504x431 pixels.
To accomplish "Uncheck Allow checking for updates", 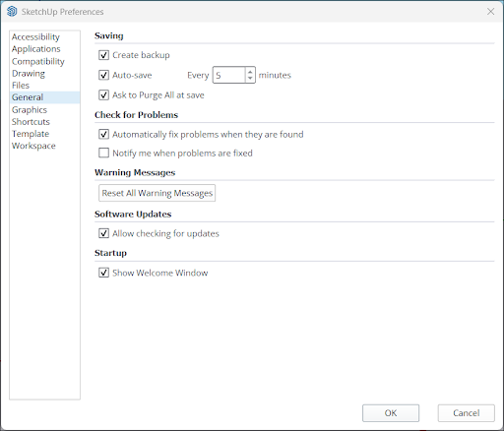I will pyautogui.click(x=103, y=233).
